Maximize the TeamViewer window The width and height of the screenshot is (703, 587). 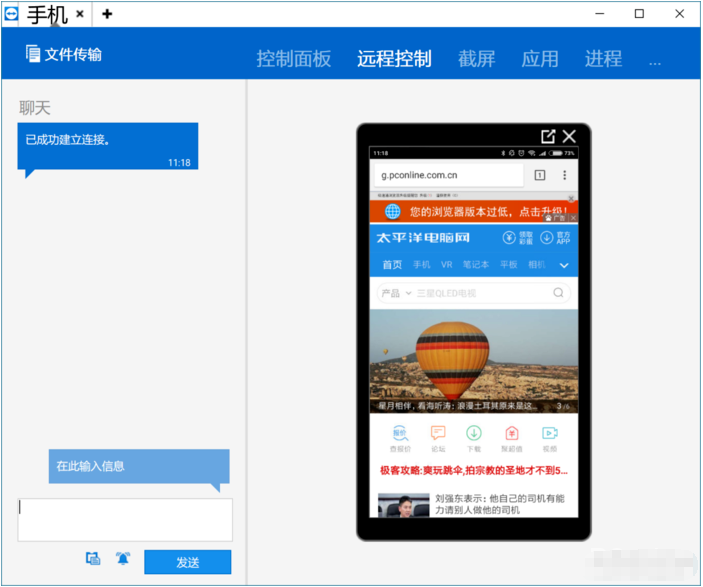click(x=639, y=14)
